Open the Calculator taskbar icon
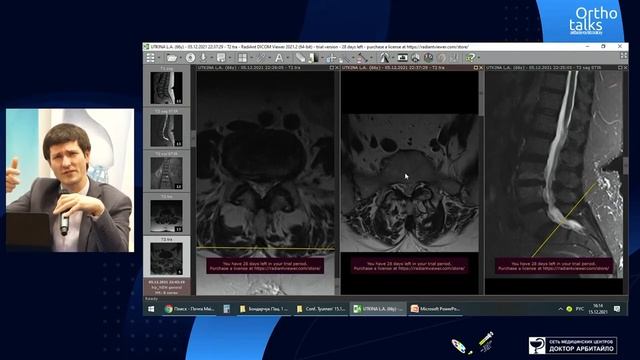 point(227,309)
